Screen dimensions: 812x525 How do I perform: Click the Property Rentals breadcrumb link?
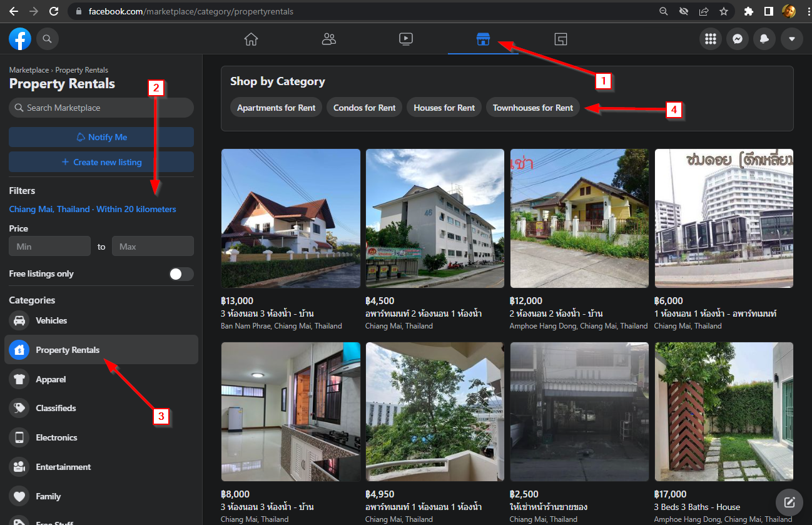click(82, 70)
